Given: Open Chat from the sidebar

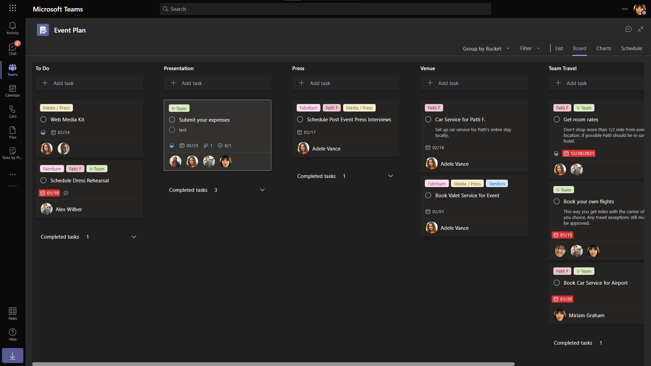Looking at the screenshot, I should tap(12, 49).
